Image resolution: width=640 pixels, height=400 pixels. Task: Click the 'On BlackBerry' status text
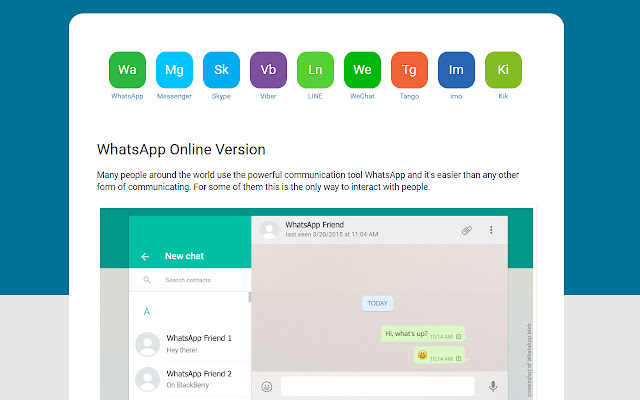(x=188, y=385)
